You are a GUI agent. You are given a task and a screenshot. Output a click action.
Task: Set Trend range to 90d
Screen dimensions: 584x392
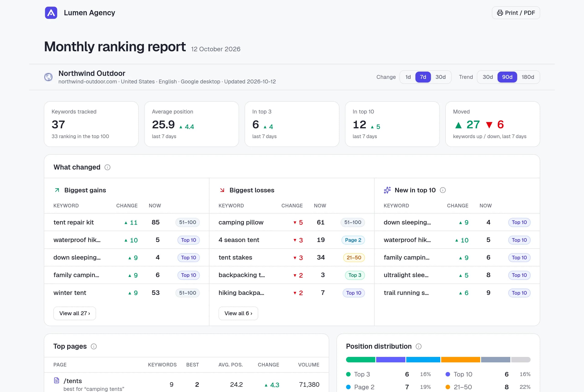tap(507, 77)
